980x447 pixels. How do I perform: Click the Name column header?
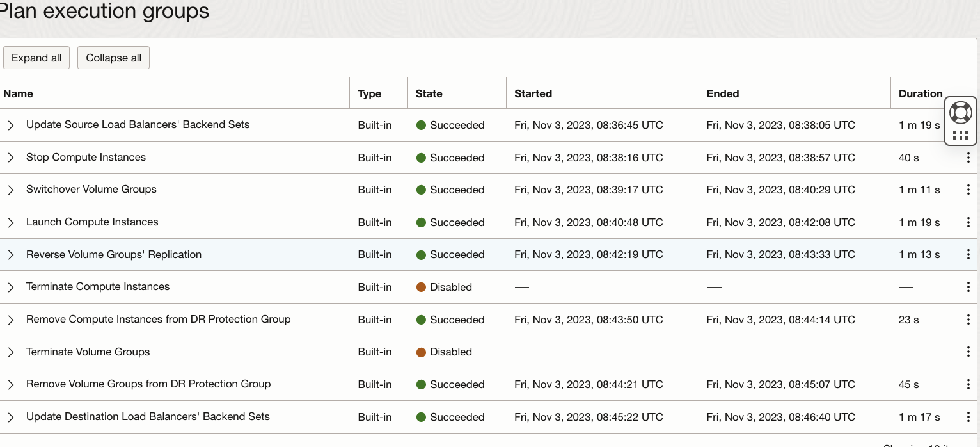18,93
